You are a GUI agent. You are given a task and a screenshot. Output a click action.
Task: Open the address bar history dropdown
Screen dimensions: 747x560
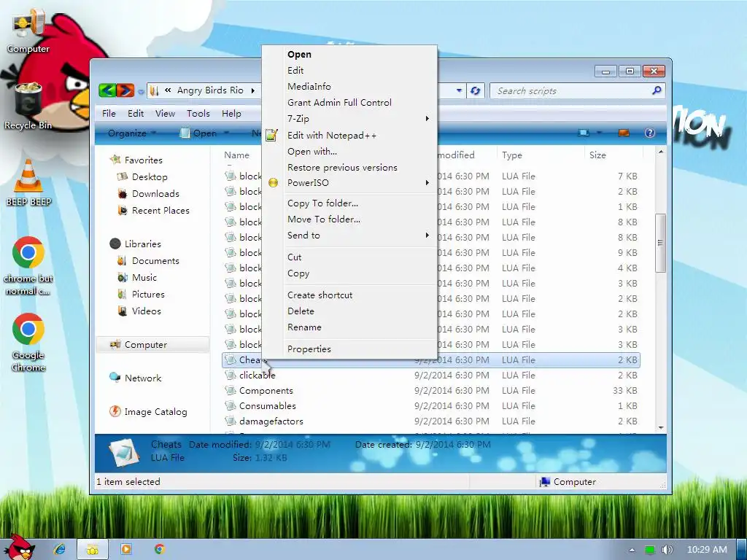click(459, 90)
